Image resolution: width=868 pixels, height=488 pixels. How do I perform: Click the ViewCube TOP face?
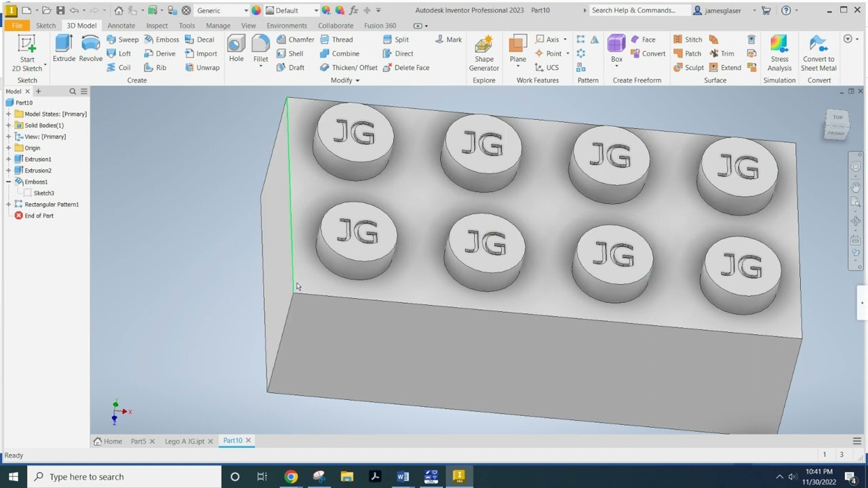[x=838, y=118]
